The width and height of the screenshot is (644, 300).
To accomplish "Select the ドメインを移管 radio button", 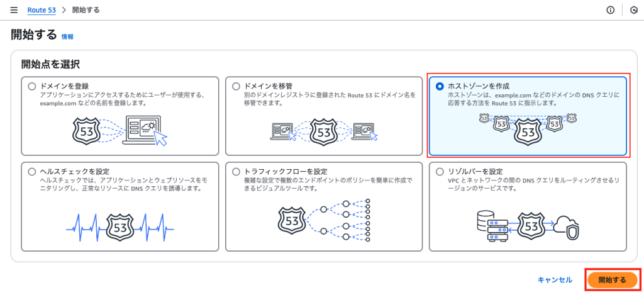I will (236, 87).
